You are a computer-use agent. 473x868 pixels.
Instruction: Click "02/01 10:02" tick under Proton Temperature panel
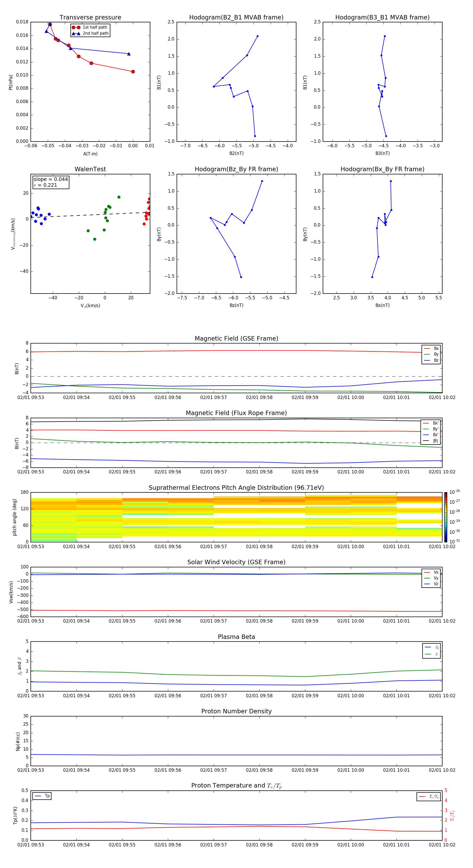tap(442, 845)
